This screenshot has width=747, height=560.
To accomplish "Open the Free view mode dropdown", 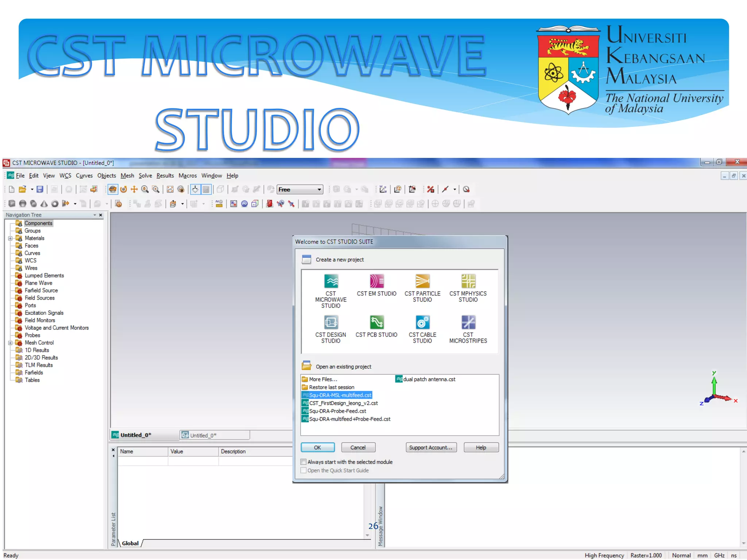I will coord(319,190).
